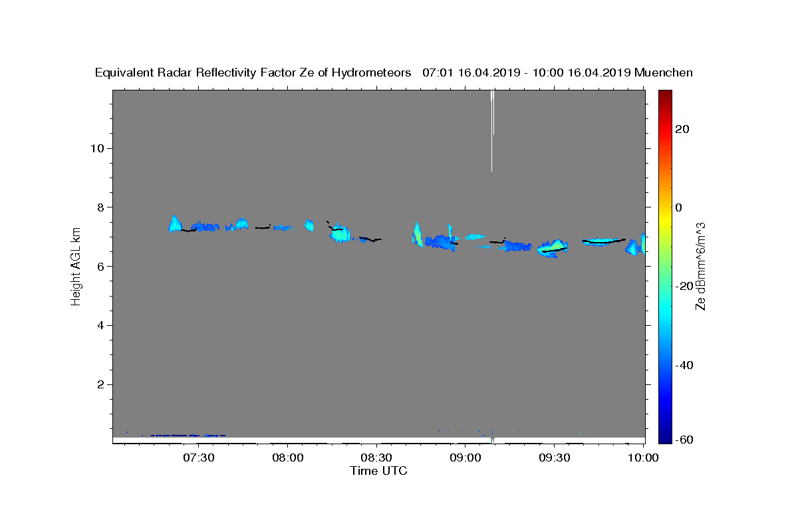Click the station name 'Muenchen'
Image resolution: width=798 pixels, height=532 pixels.
664,73
